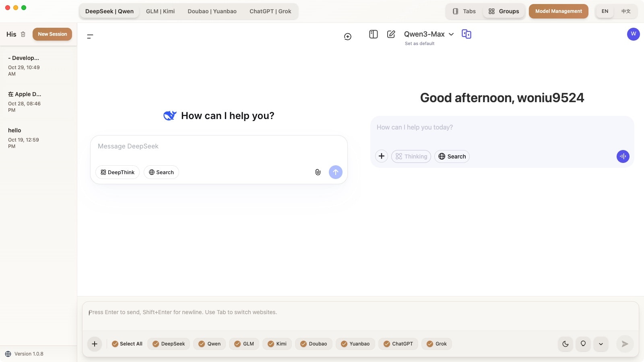The width and height of the screenshot is (644, 362).
Task: Attach a file in the DeepSeek input
Action: (x=318, y=172)
